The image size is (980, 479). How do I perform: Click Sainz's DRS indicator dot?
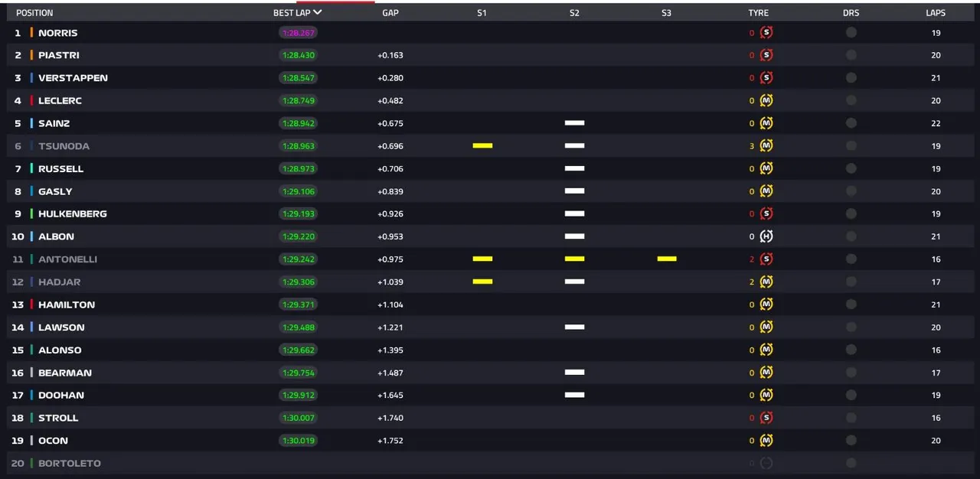pyautogui.click(x=851, y=123)
